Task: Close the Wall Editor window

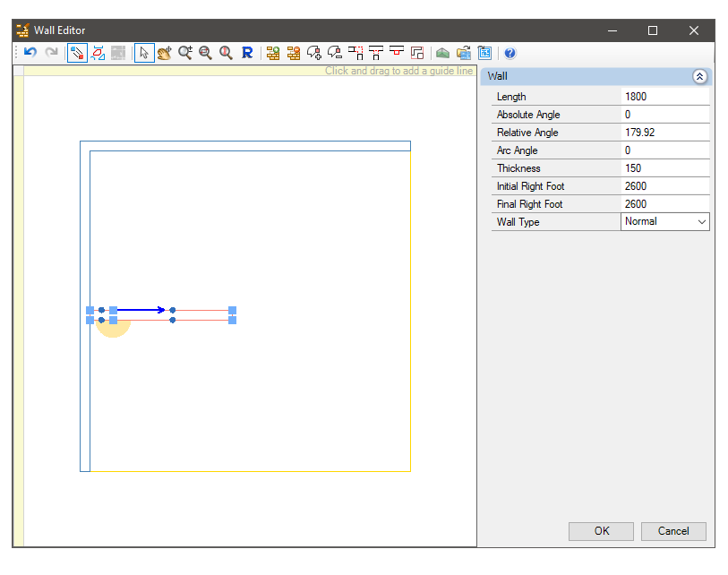Action: point(694,30)
